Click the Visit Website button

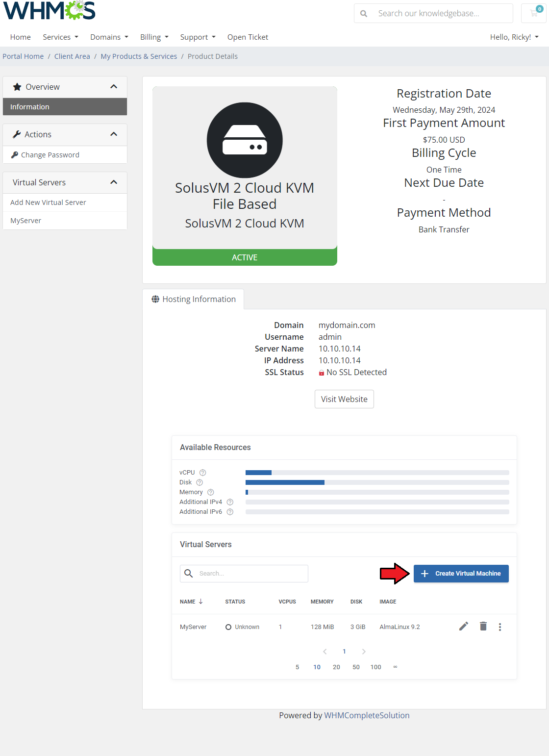click(344, 399)
